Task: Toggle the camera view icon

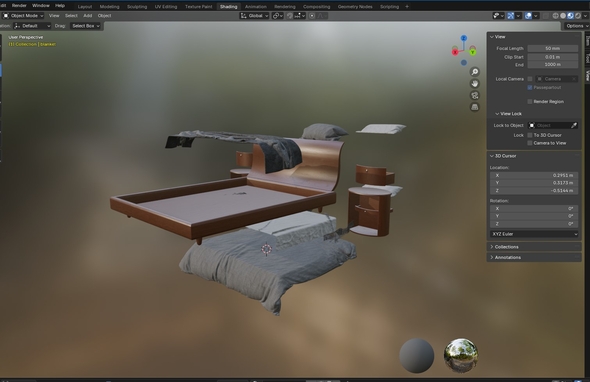Action: (475, 96)
